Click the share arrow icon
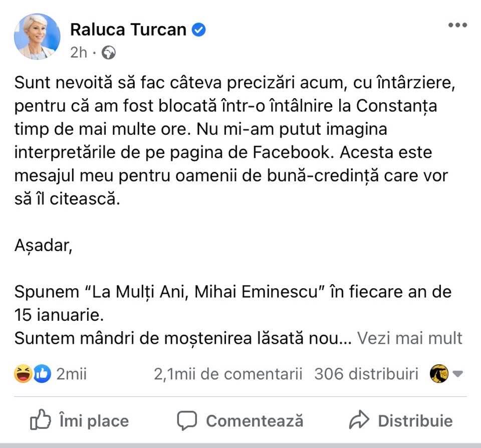Image resolution: width=481 pixels, height=448 pixels. click(x=359, y=420)
